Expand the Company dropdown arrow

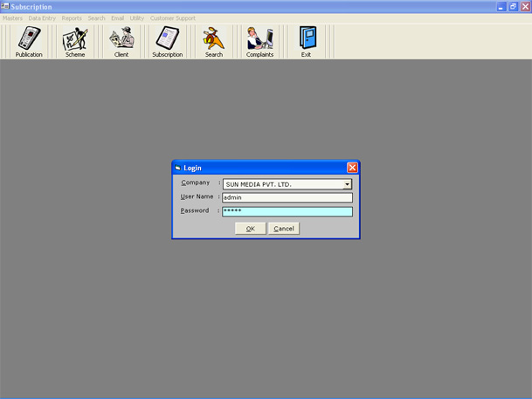(347, 184)
